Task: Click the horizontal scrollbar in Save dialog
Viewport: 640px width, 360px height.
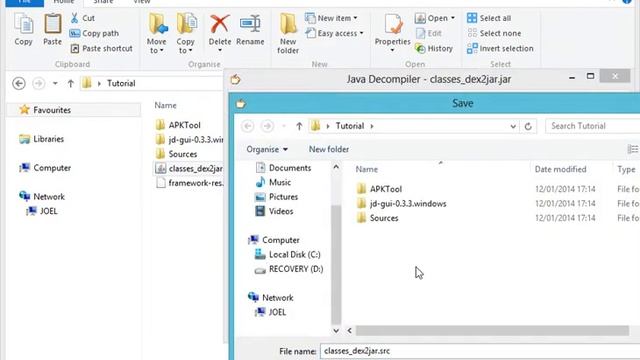Action: coord(492,330)
